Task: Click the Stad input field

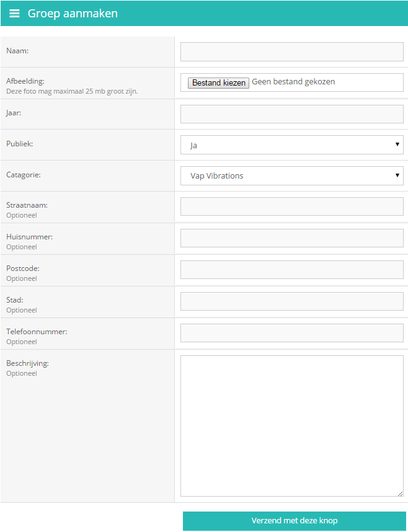Action: pyautogui.click(x=291, y=301)
